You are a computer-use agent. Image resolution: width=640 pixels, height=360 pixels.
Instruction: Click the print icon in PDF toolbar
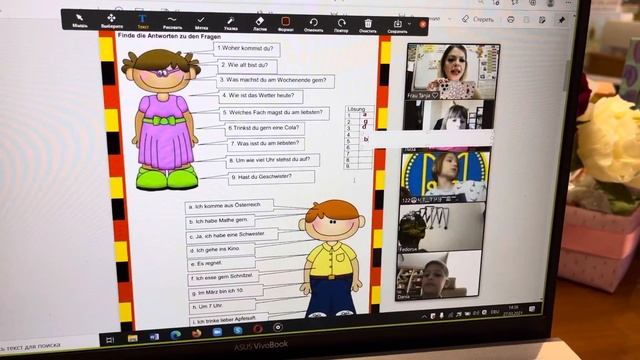511,19
